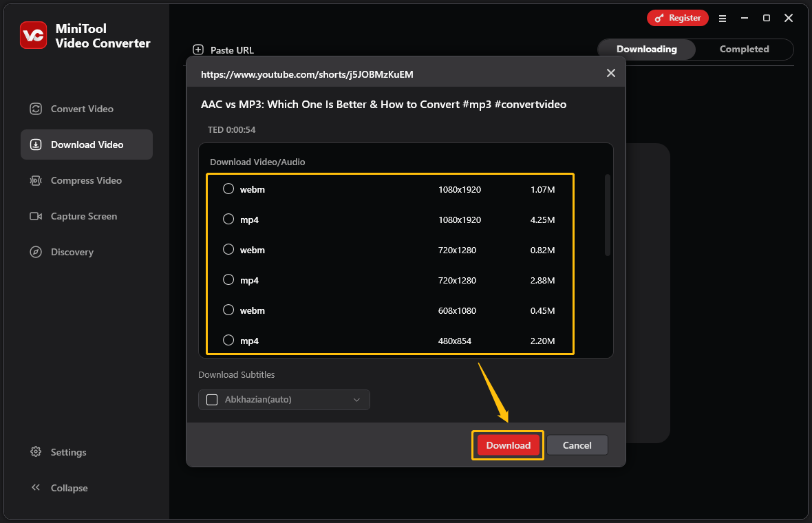The height and width of the screenshot is (523, 812).
Task: Select the webm 608x1080 radio button
Action: (x=228, y=310)
